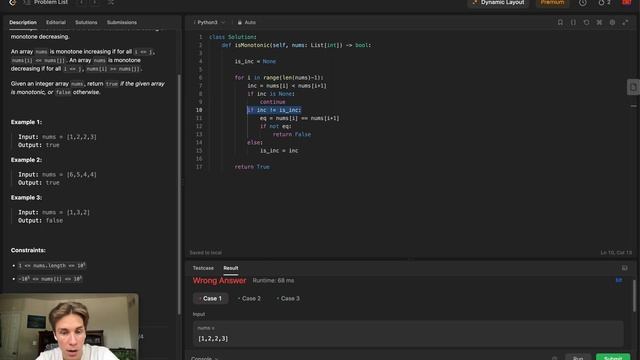This screenshot has width=640, height=360.
Task: Click the side notes icon on right edge
Action: click(x=633, y=87)
